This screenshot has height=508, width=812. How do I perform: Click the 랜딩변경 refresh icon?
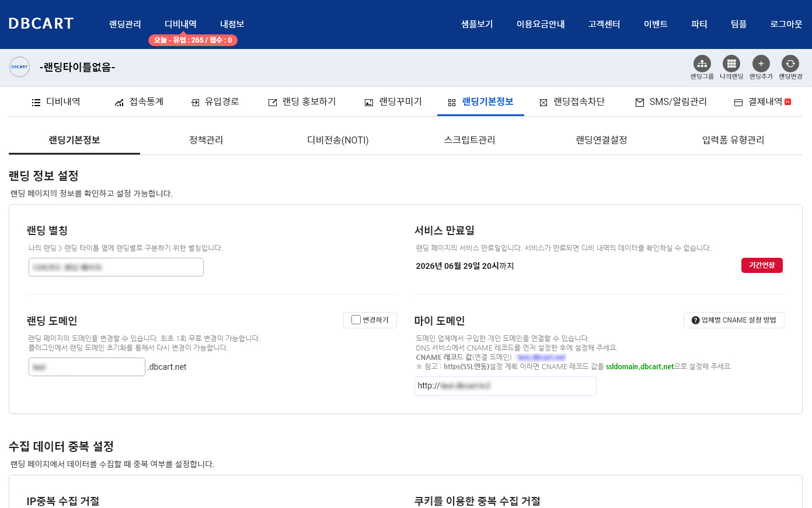790,64
